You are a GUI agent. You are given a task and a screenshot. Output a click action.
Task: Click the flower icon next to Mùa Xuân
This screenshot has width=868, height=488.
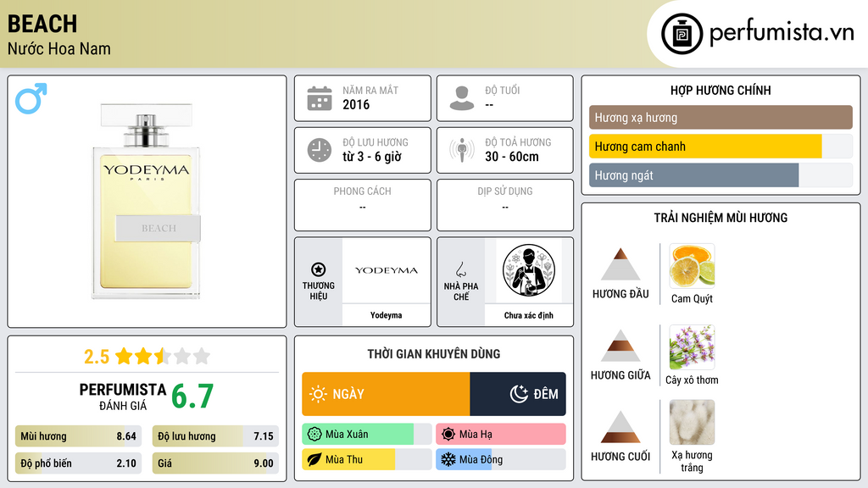tap(314, 435)
